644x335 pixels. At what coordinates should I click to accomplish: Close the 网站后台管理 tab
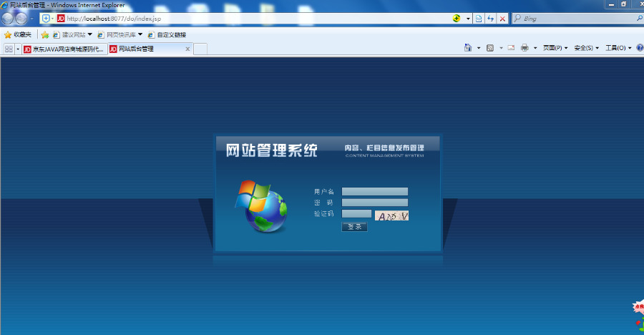(187, 49)
